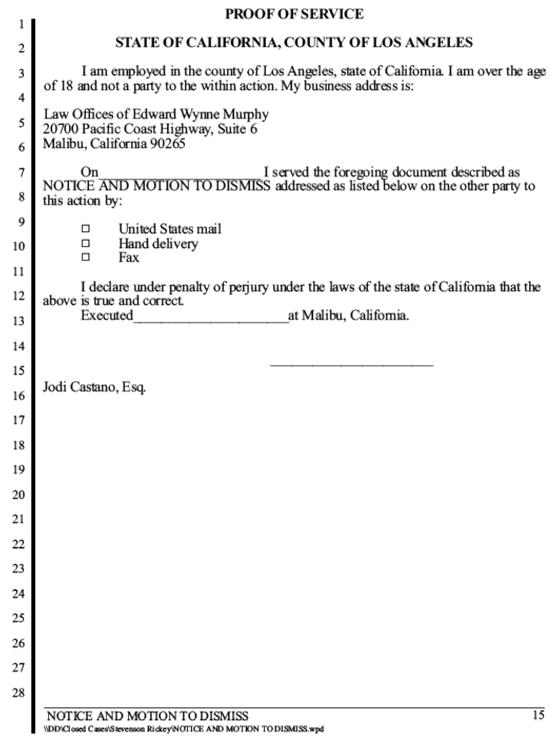Screen dimensions: 560x743
Task: Click the "United States mail" label text
Action: [x=170, y=229]
